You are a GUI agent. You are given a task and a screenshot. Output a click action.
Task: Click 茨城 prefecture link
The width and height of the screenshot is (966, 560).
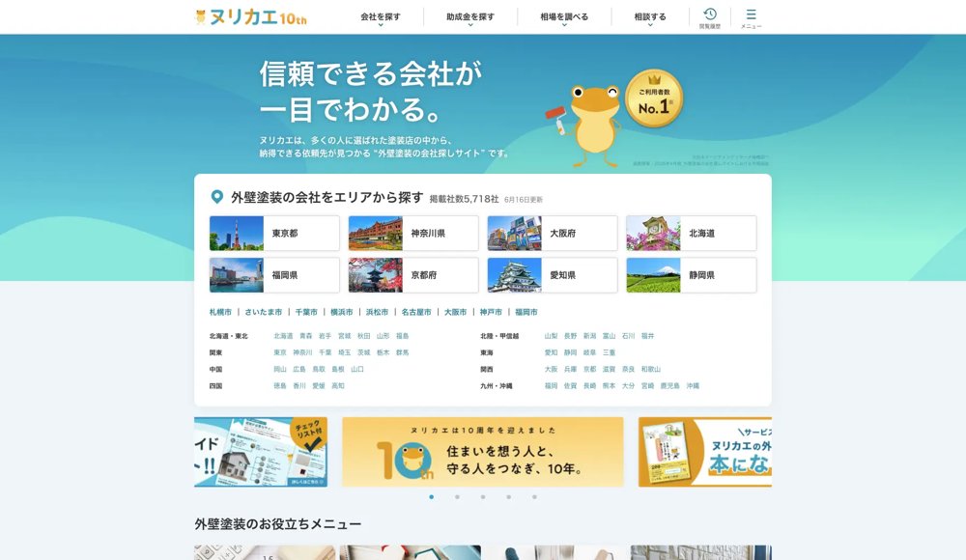pos(363,352)
